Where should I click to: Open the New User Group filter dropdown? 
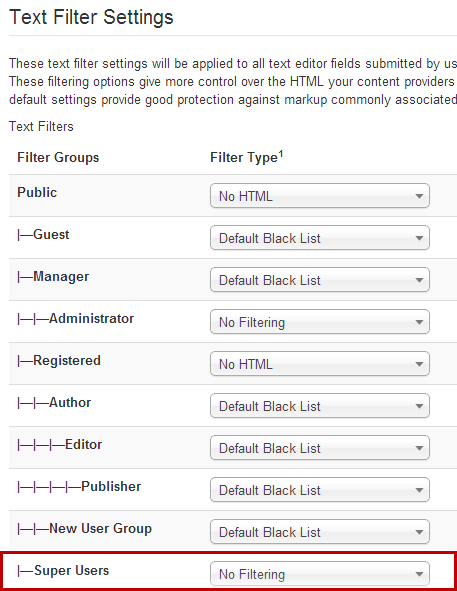coord(320,532)
